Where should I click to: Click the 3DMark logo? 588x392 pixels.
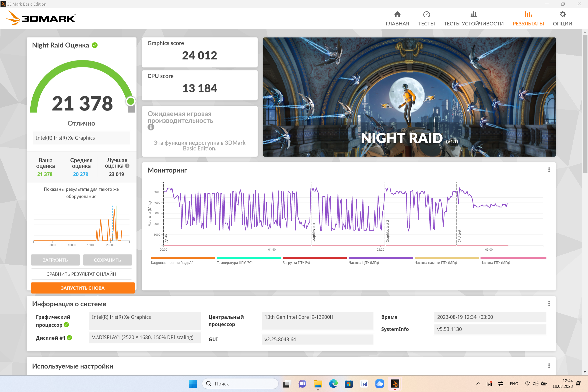click(x=41, y=18)
